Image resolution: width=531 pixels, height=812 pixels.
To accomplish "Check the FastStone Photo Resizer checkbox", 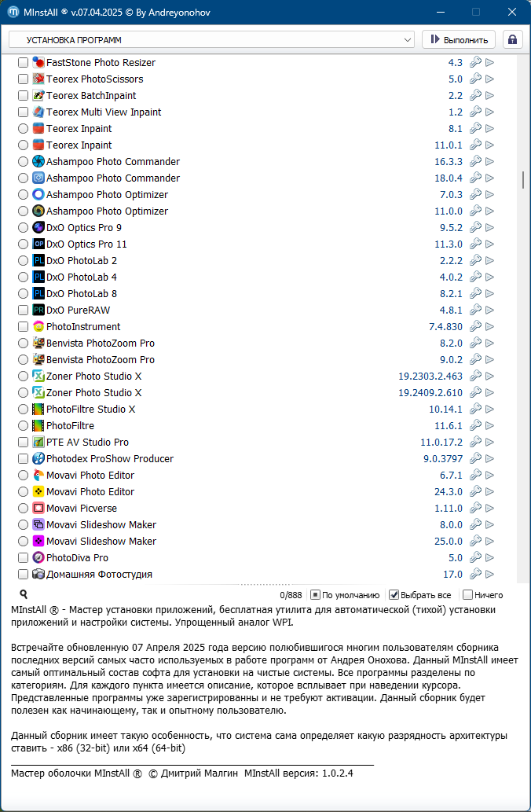I will click(23, 63).
